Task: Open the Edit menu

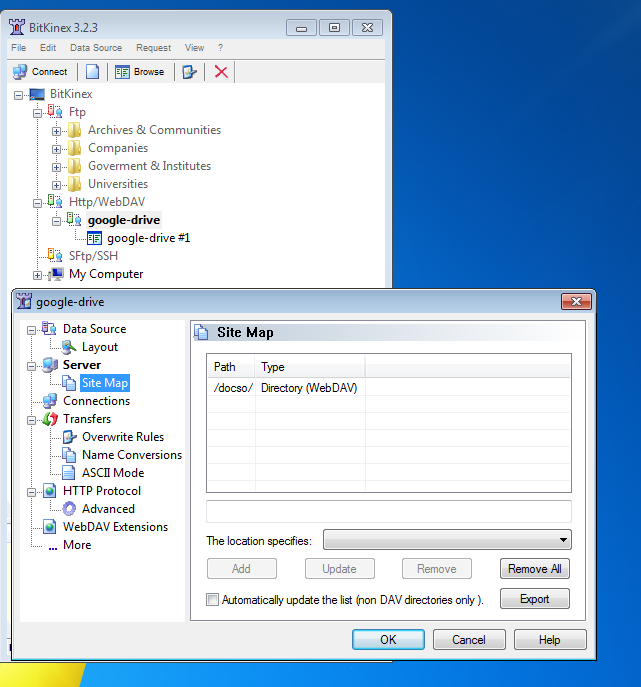Action: pyautogui.click(x=48, y=48)
